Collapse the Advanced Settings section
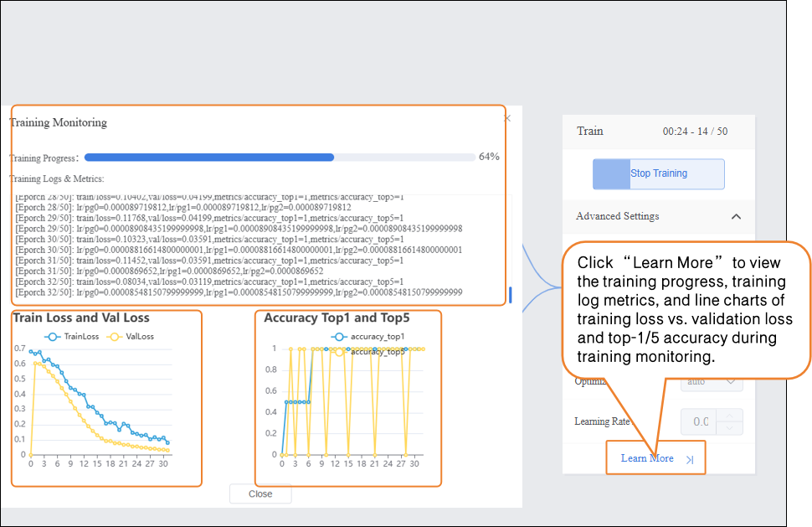The image size is (812, 527). pyautogui.click(x=736, y=216)
